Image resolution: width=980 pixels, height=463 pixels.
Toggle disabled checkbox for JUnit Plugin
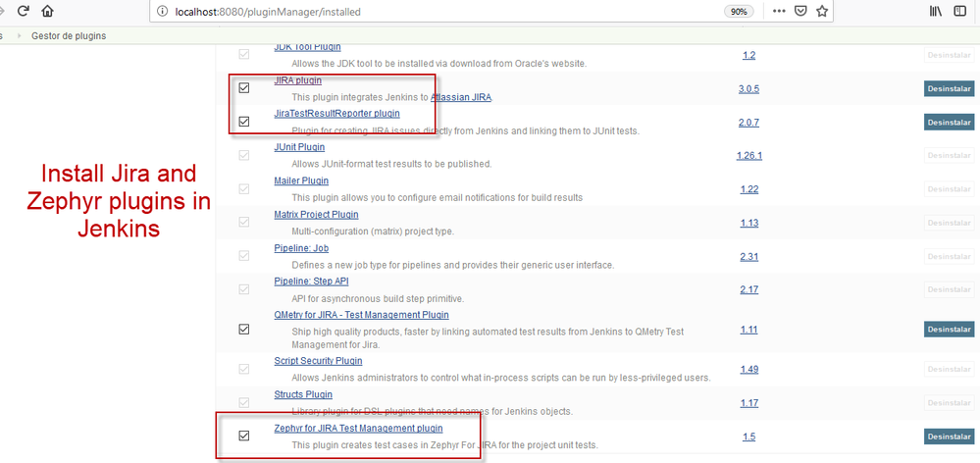pos(244,156)
